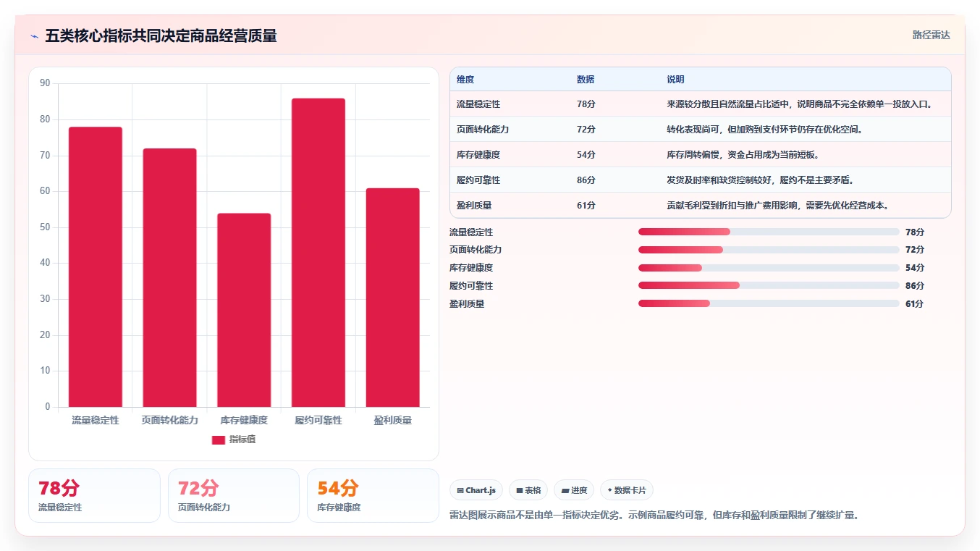Click the 72分 table cell
This screenshot has width=980, height=551.
(x=586, y=130)
